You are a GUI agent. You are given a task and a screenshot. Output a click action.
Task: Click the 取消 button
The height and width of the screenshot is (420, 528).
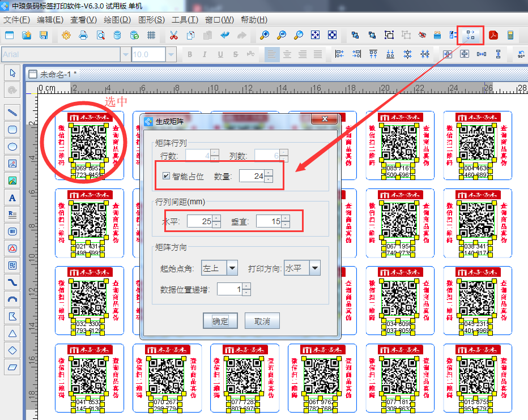[x=262, y=321]
